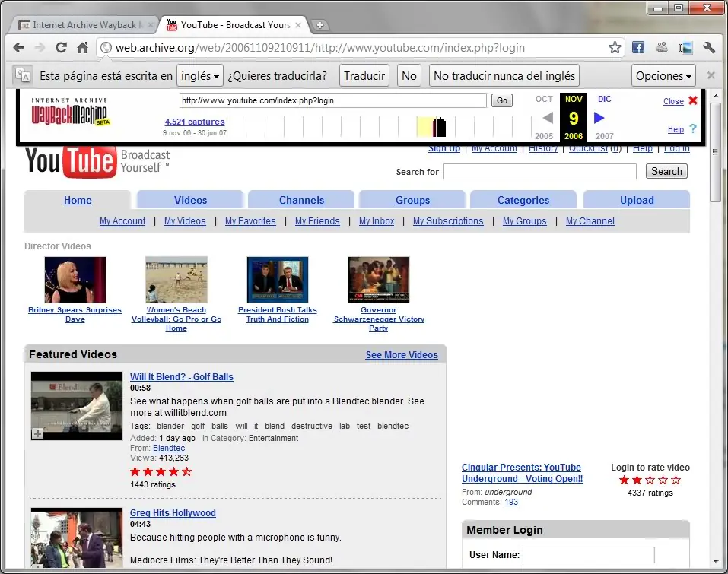Go to the next capture with the blue arrow

coord(599,118)
